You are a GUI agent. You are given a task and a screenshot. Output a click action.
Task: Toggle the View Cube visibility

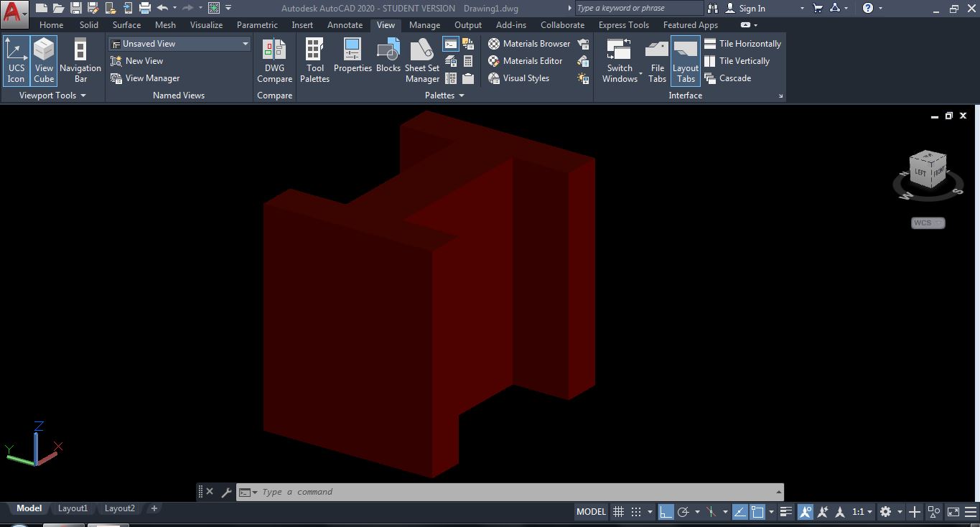tap(43, 60)
